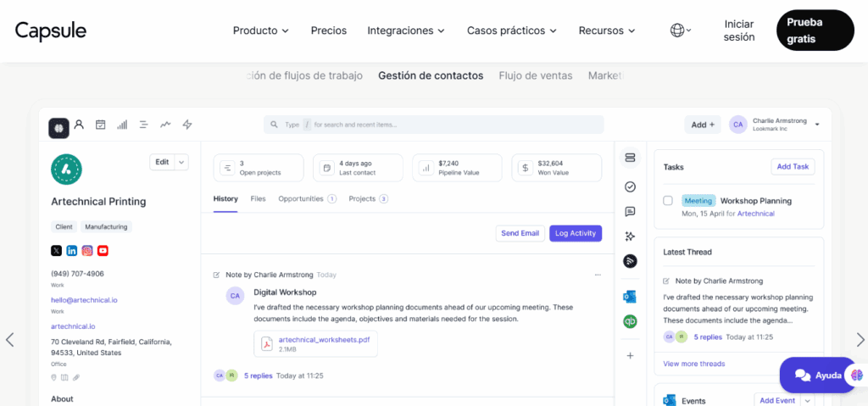Open the details panel sidebar icon
The width and height of the screenshot is (868, 406).
630,158
